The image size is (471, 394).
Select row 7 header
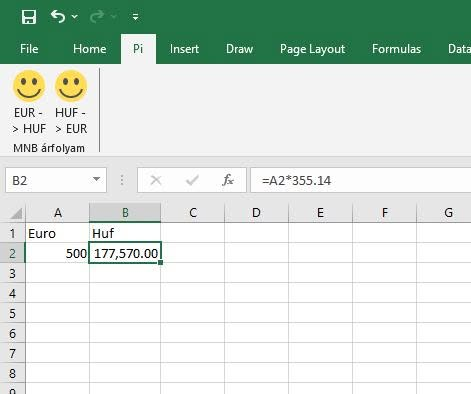(x=12, y=353)
